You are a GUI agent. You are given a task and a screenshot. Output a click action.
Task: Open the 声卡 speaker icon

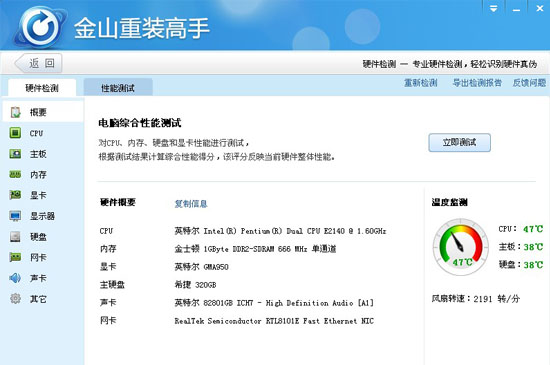(15, 278)
